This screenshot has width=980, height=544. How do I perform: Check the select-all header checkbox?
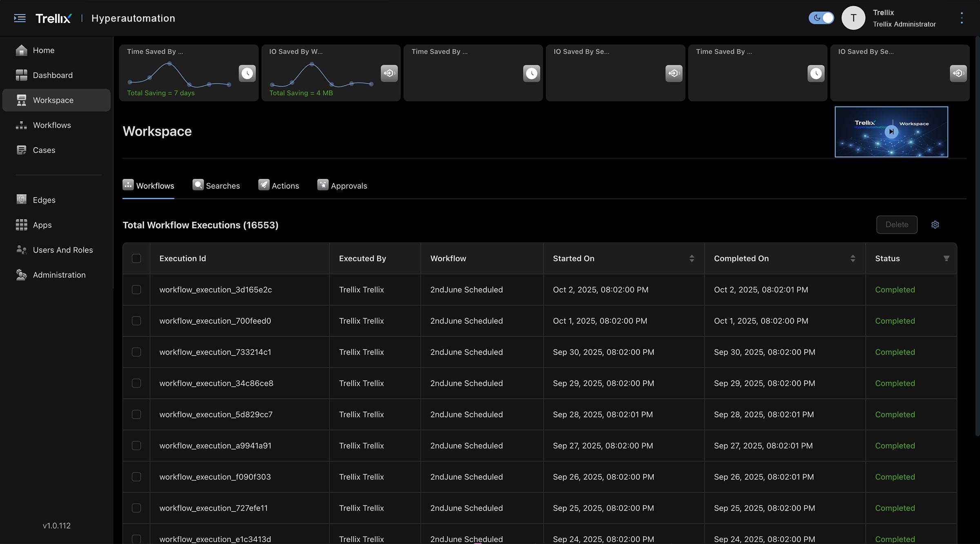(136, 259)
